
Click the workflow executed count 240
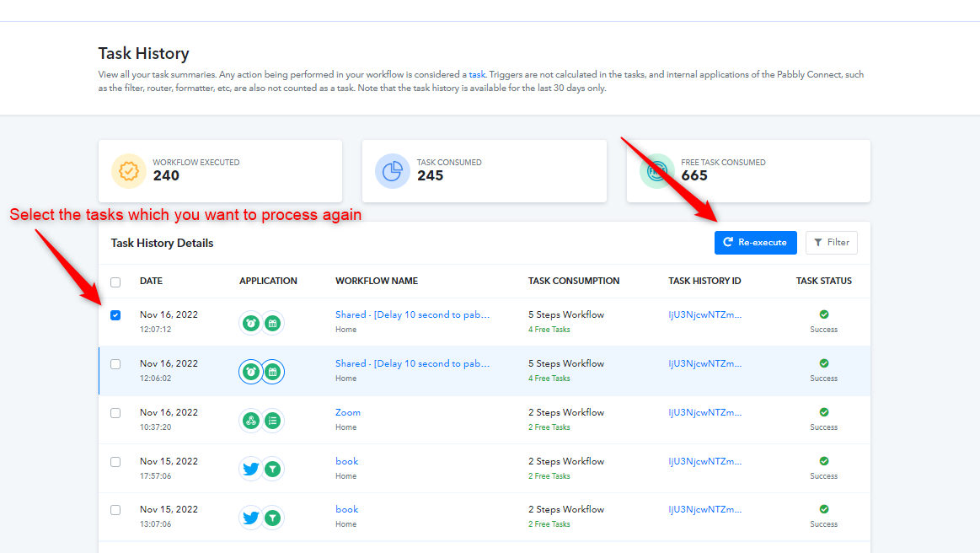166,176
